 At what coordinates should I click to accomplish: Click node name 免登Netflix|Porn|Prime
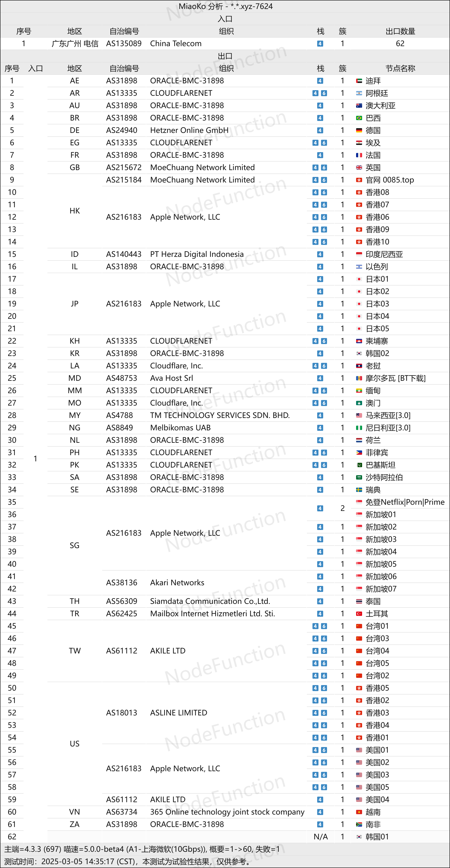tap(405, 502)
